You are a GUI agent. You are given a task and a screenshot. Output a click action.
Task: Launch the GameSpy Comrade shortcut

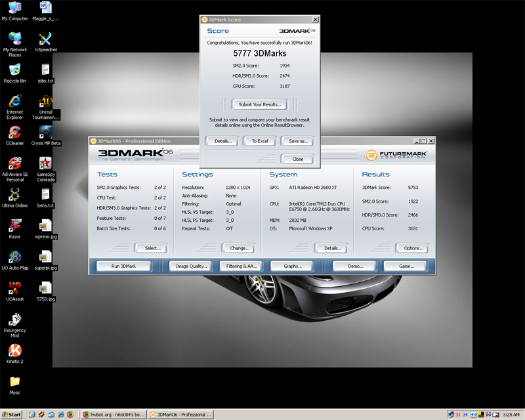45,169
